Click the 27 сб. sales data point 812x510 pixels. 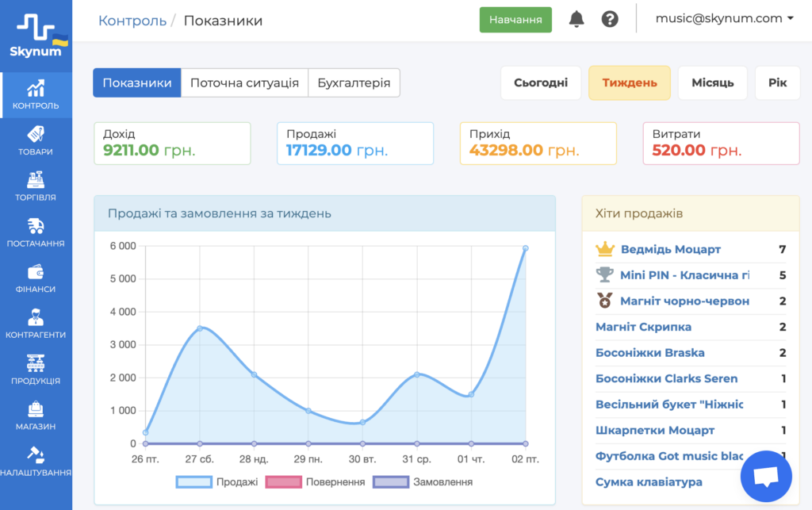pos(200,328)
